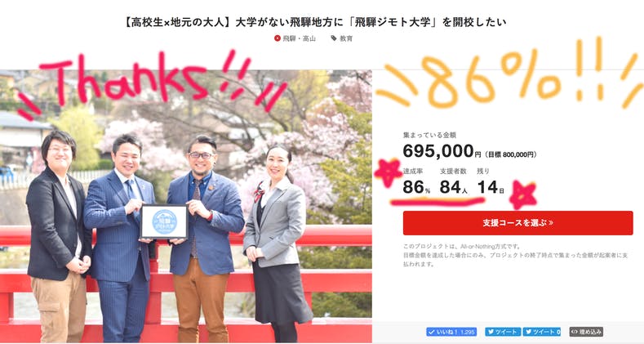The width and height of the screenshot is (644, 344).
Task: Click the project photo of four people
Action: (185, 206)
